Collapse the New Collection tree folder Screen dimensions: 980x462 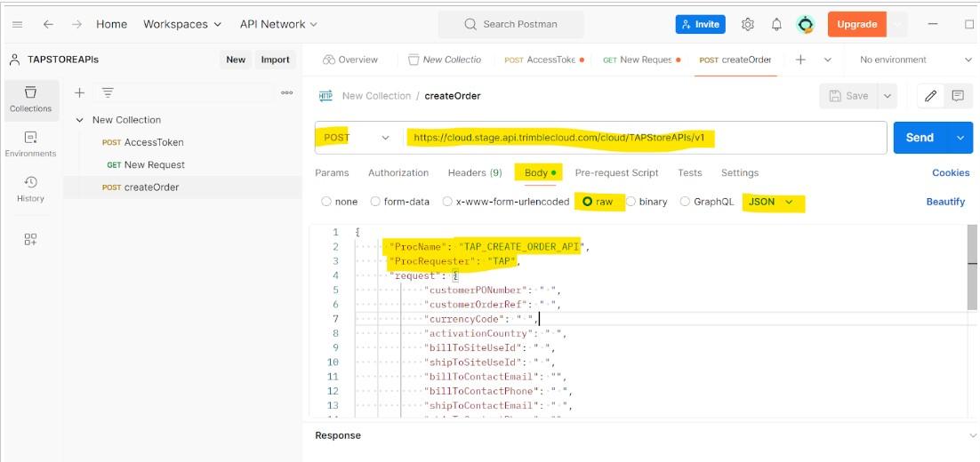click(79, 120)
